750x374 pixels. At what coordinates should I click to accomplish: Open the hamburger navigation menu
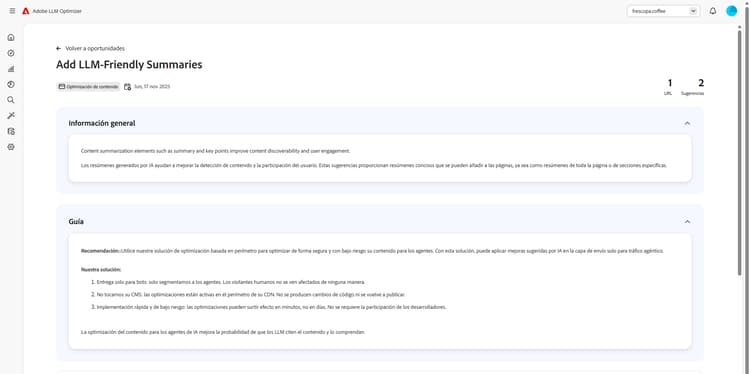(12, 11)
